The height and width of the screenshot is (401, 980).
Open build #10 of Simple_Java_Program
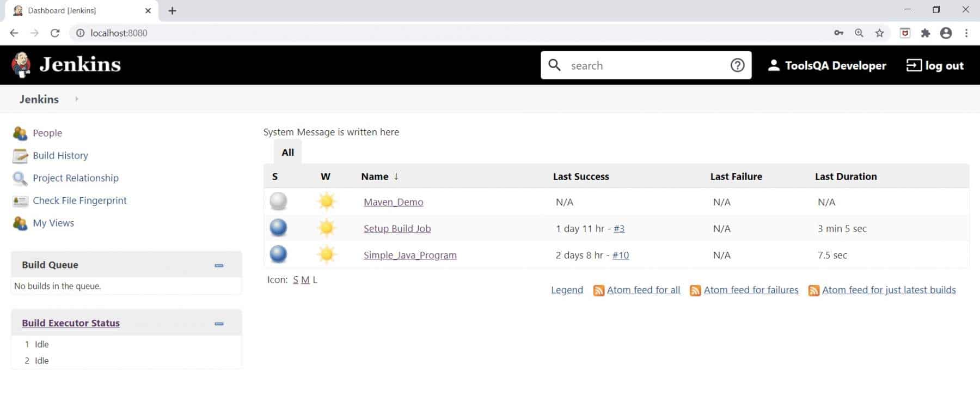(x=621, y=256)
